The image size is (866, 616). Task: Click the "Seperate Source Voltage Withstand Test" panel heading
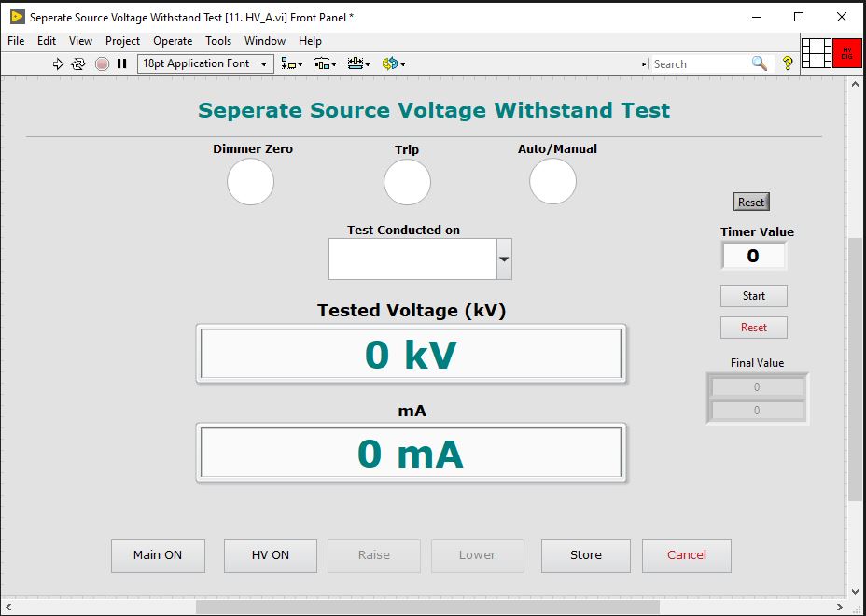pyautogui.click(x=434, y=110)
